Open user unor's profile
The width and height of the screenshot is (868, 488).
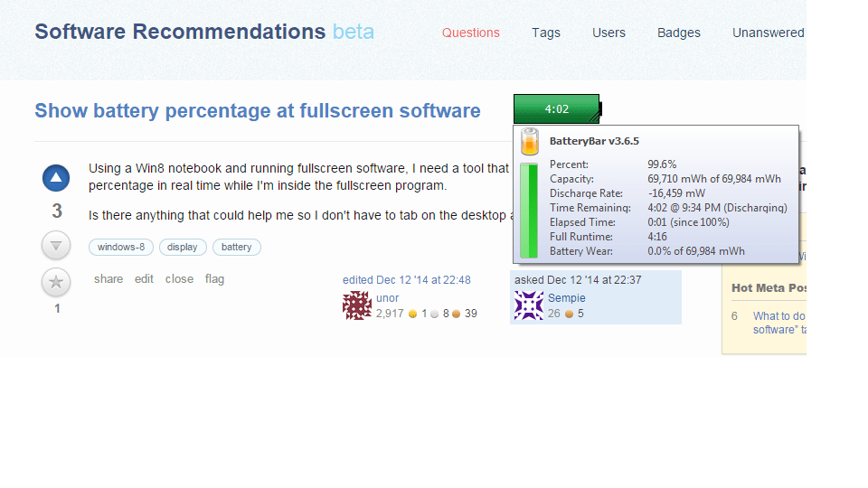[388, 297]
